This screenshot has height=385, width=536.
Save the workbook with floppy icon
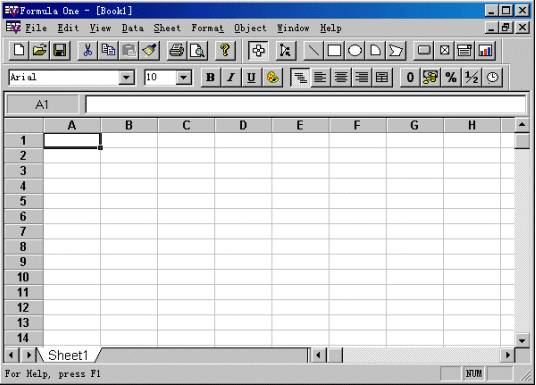[60, 51]
